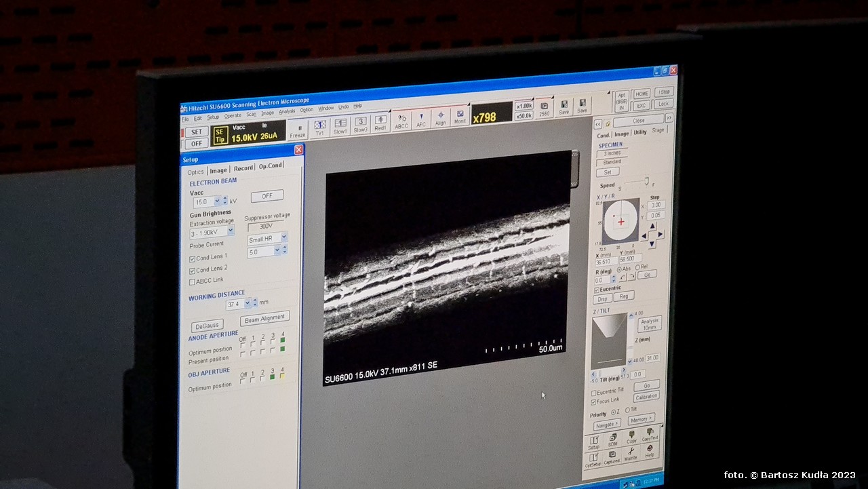The width and height of the screenshot is (868, 489).
Task: Toggle Eucentric checkbox
Action: [x=597, y=289]
